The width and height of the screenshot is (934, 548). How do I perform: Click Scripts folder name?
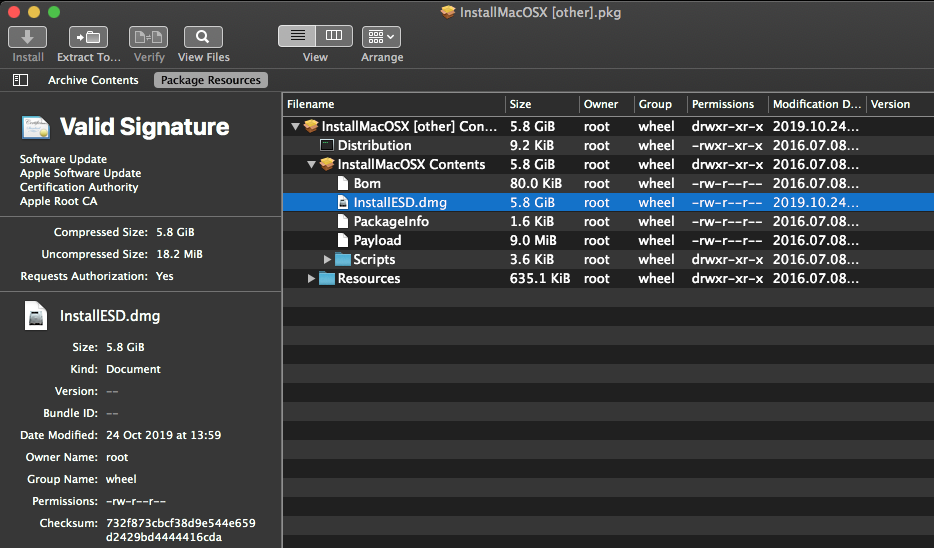[x=374, y=260]
